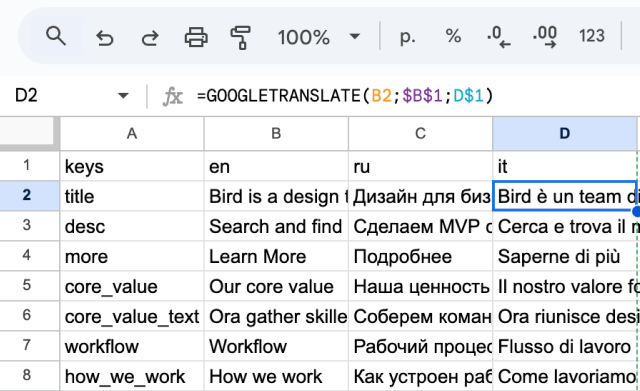Click the select-all corner box
The height and width of the screenshot is (391, 640).
(27, 131)
